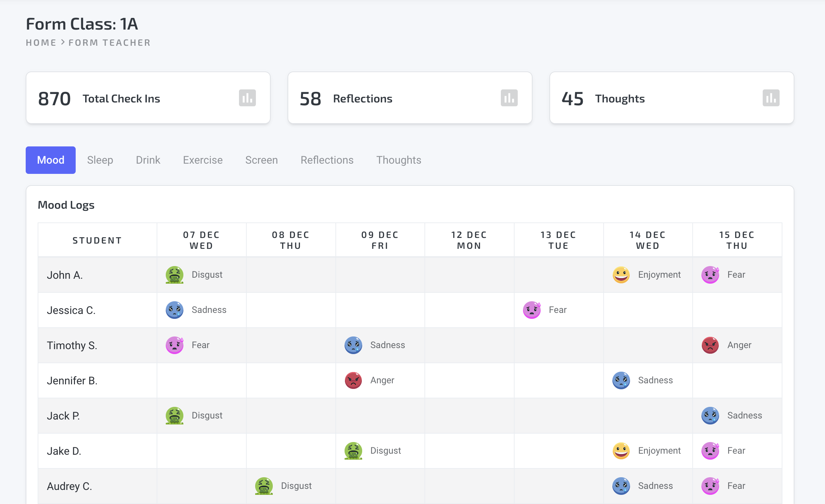Click the 870 Total Check Ins card
Screen dimensions: 825x504
click(148, 98)
